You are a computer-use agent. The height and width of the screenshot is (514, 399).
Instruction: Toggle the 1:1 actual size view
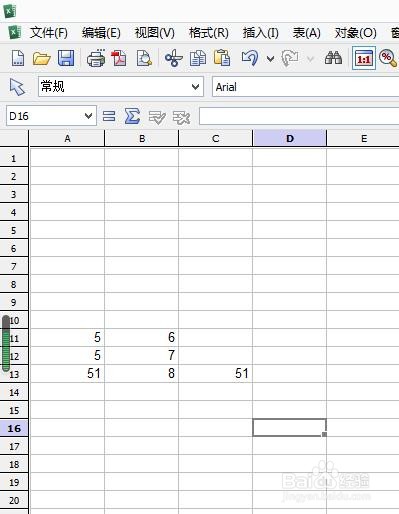[364, 58]
